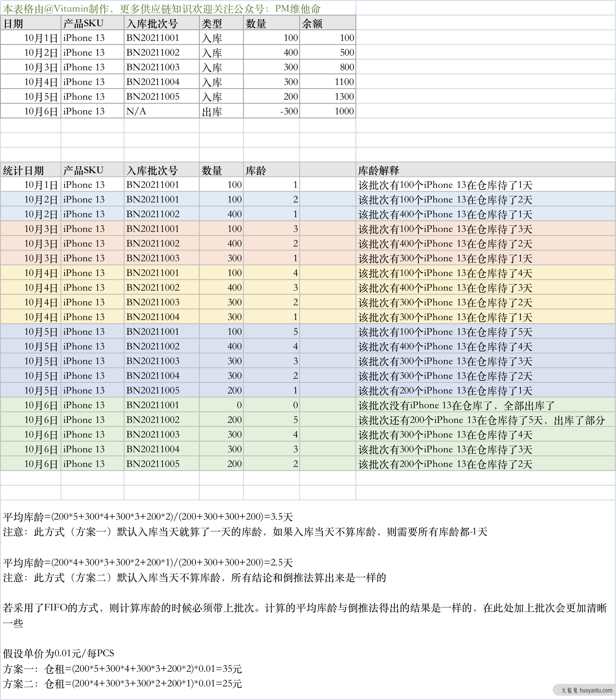Click 方案一 仓租 formula equal to 35元
Image resolution: width=616 pixels, height=700 pixels.
click(122, 669)
